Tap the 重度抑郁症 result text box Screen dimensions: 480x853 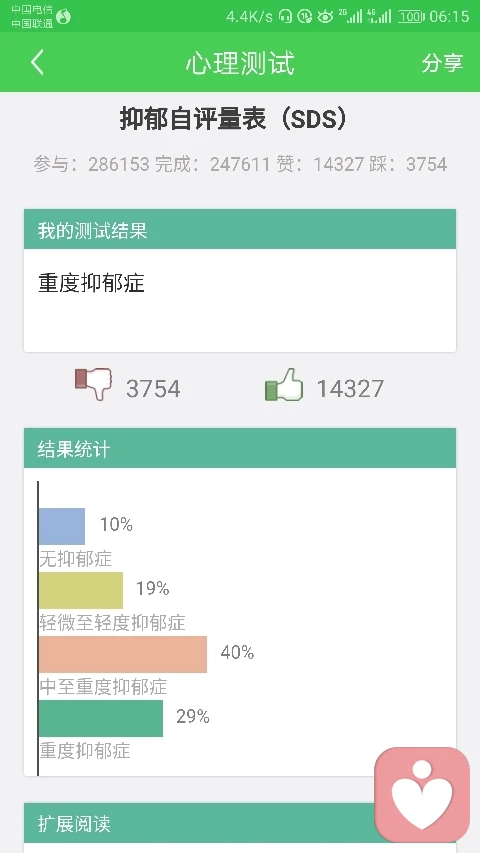tap(239, 300)
